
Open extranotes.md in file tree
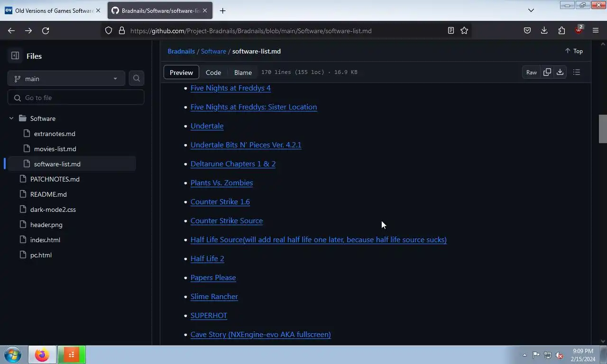55,134
